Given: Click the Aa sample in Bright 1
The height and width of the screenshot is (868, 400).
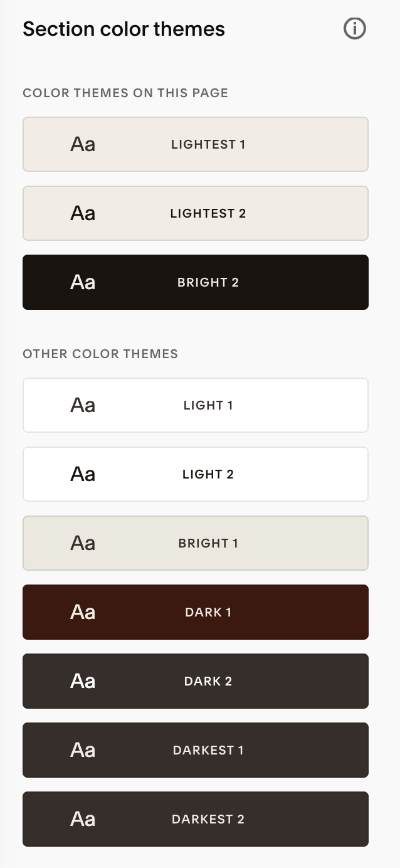Looking at the screenshot, I should pyautogui.click(x=83, y=543).
